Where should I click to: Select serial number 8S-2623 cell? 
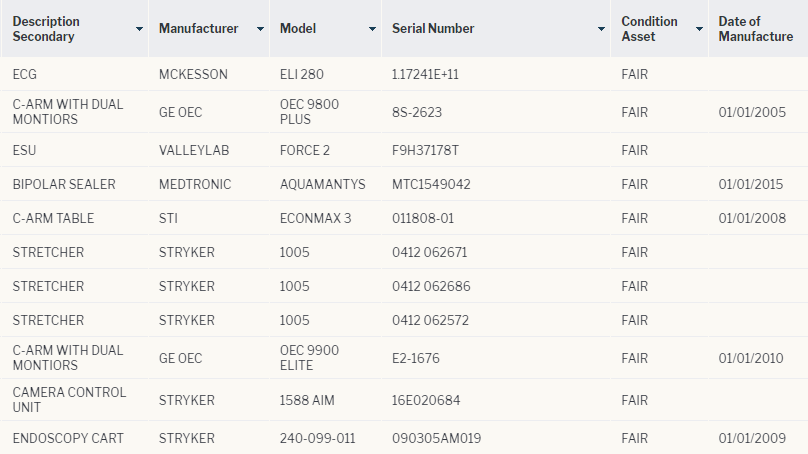417,112
